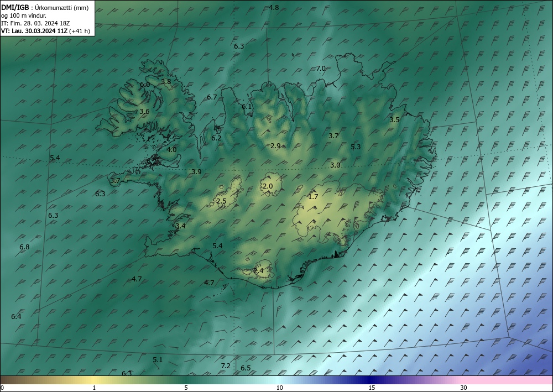Click the '10' label on the color scale
Viewport: 553px width, 392px height.
point(279,388)
